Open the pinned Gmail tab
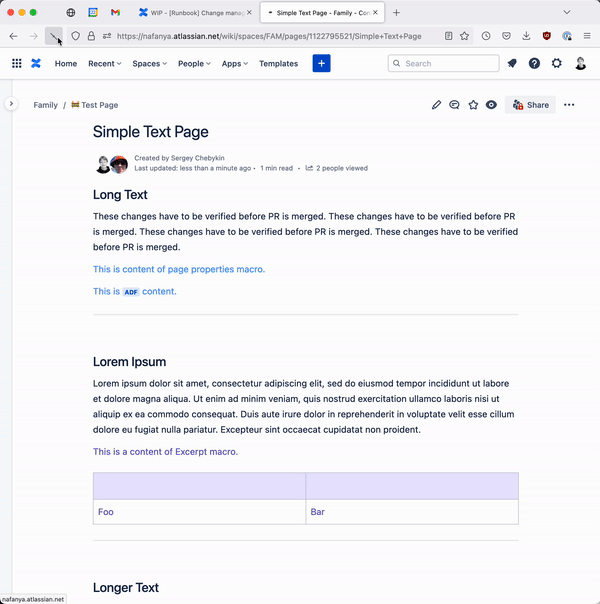This screenshot has width=600, height=604. tap(115, 13)
